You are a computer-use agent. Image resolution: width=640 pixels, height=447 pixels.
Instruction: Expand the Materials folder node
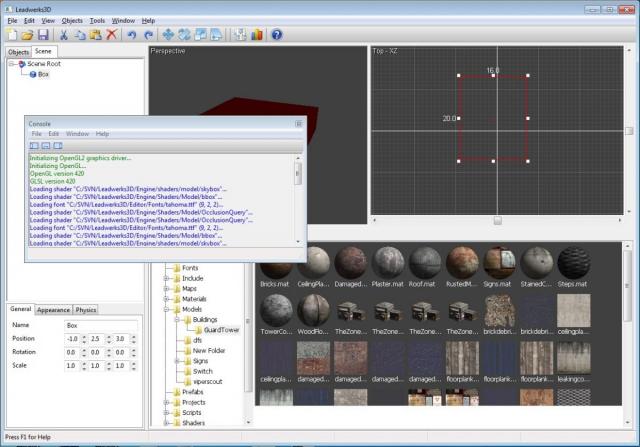tap(166, 298)
